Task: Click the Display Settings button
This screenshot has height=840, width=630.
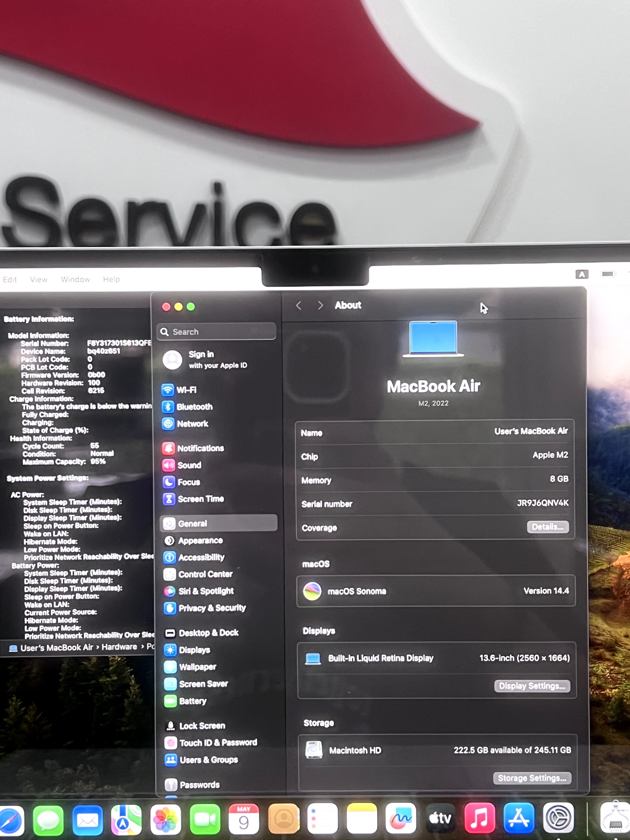Action: tap(532, 686)
